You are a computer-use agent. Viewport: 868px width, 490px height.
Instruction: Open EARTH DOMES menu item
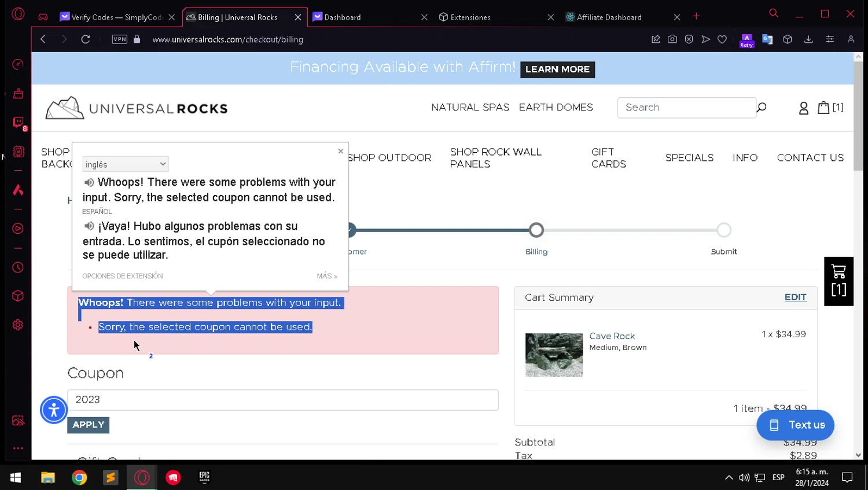(556, 108)
